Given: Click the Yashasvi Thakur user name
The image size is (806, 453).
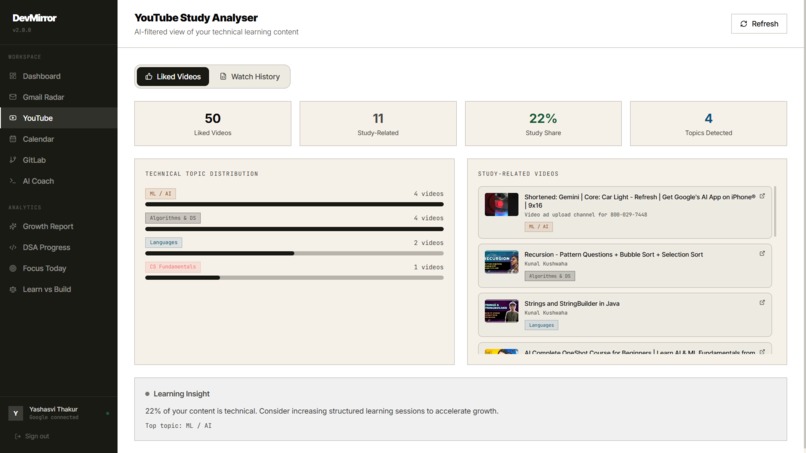Looking at the screenshot, I should coord(53,409).
